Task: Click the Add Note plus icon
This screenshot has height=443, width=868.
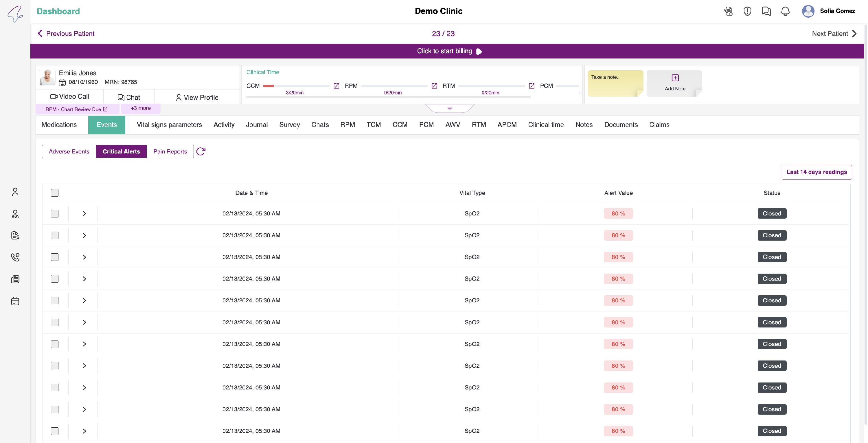Action: point(675,78)
